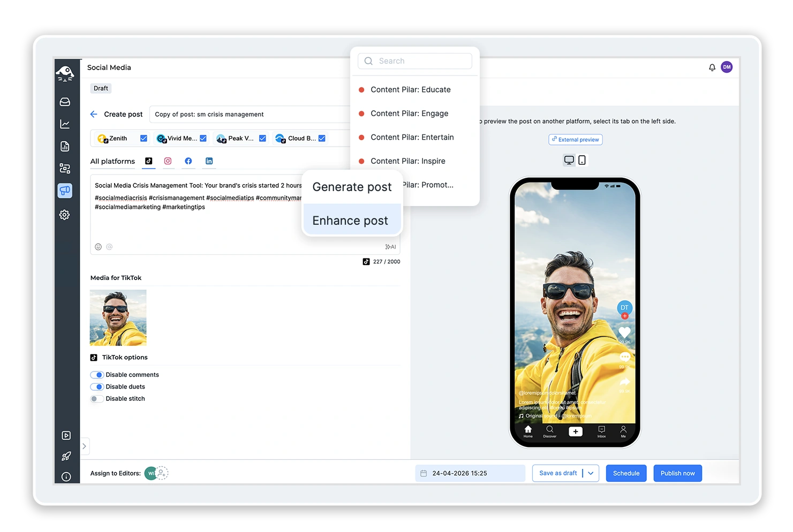Go back with the arrow beside Create post

[94, 114]
